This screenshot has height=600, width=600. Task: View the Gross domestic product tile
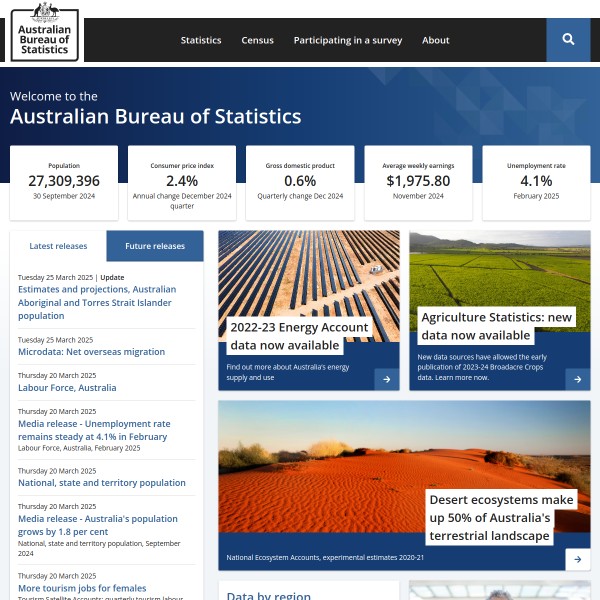point(300,182)
